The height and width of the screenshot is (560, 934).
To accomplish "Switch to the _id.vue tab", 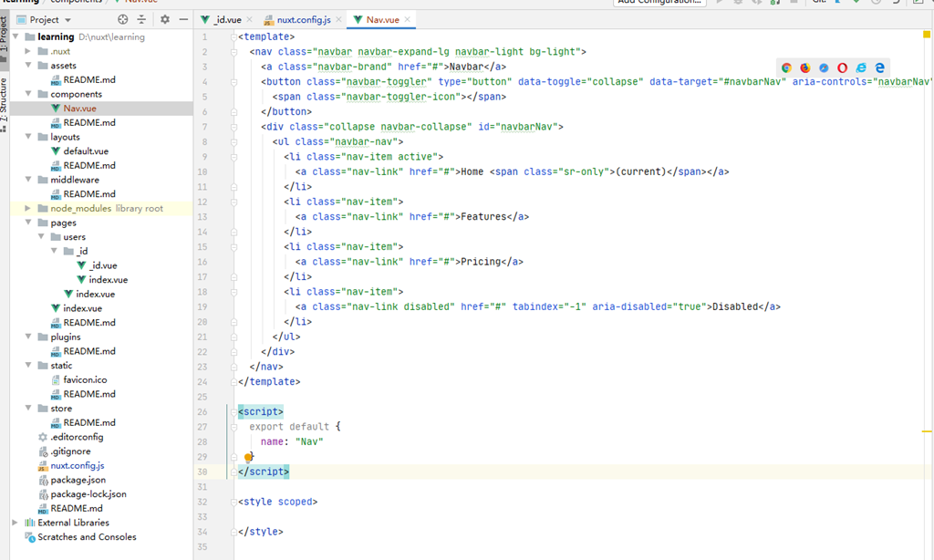I will 227,20.
